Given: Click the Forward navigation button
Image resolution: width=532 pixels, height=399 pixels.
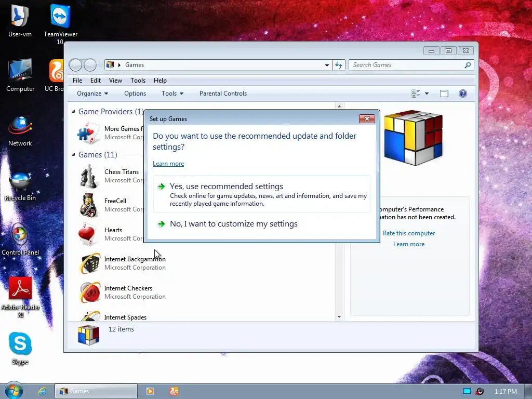Looking at the screenshot, I should [90, 65].
